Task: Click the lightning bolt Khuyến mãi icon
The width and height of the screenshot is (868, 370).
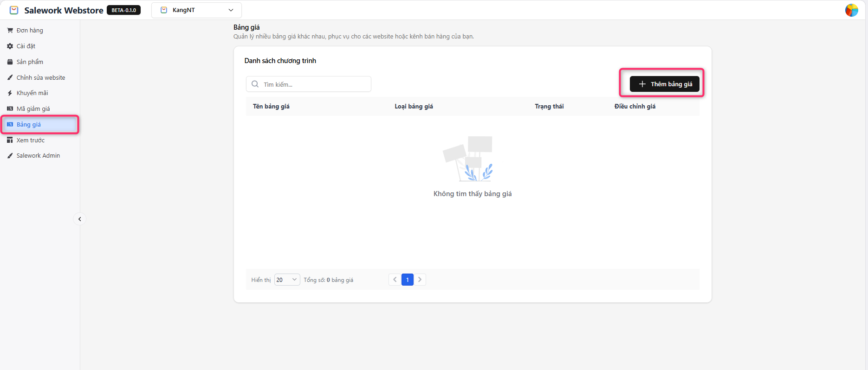Action: pos(10,93)
